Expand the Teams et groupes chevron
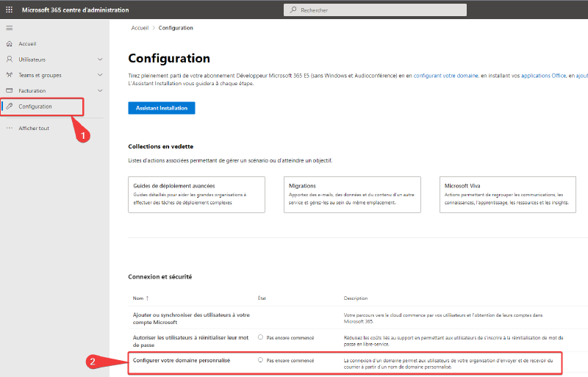This screenshot has width=588, height=377. pyautogui.click(x=100, y=75)
